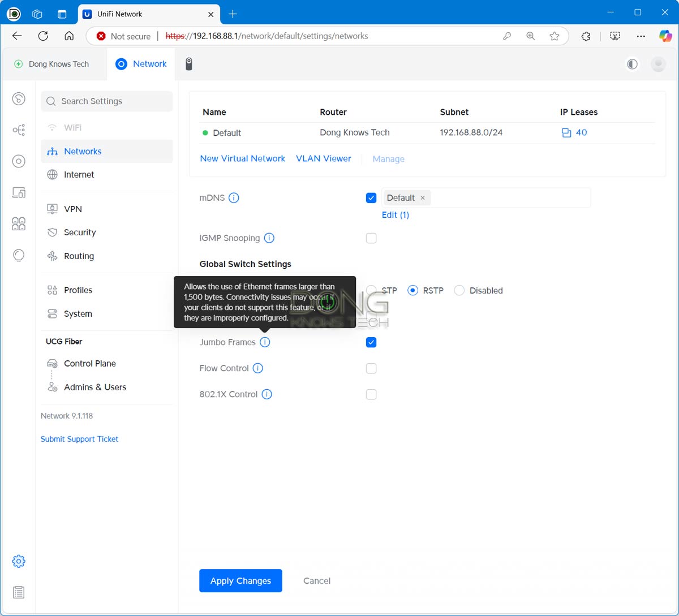Open the 40 IP Leases link
The image size is (679, 616).
(x=574, y=132)
